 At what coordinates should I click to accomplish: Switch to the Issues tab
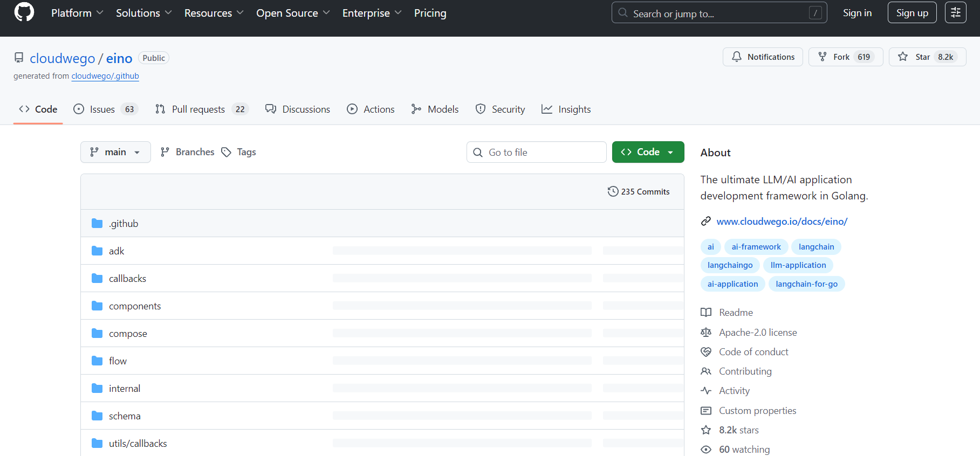(x=106, y=109)
